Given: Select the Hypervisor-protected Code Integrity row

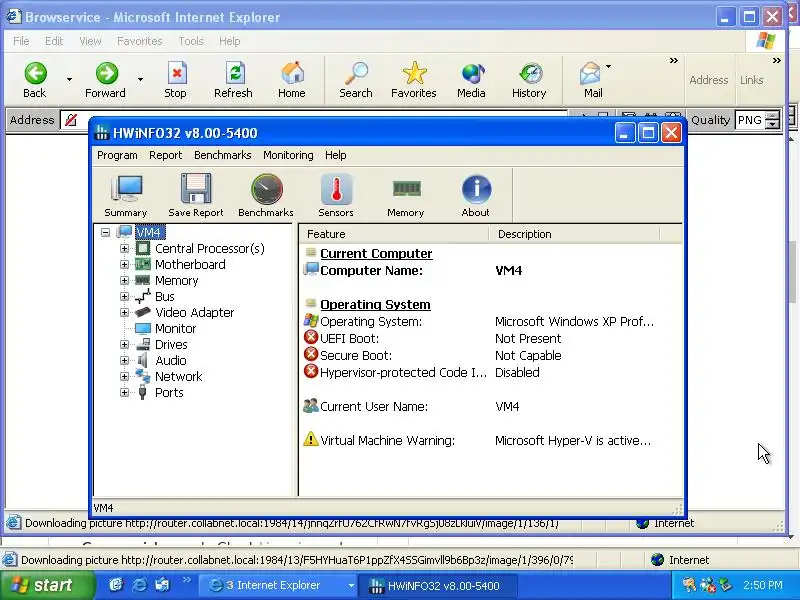Looking at the screenshot, I should click(421, 372).
